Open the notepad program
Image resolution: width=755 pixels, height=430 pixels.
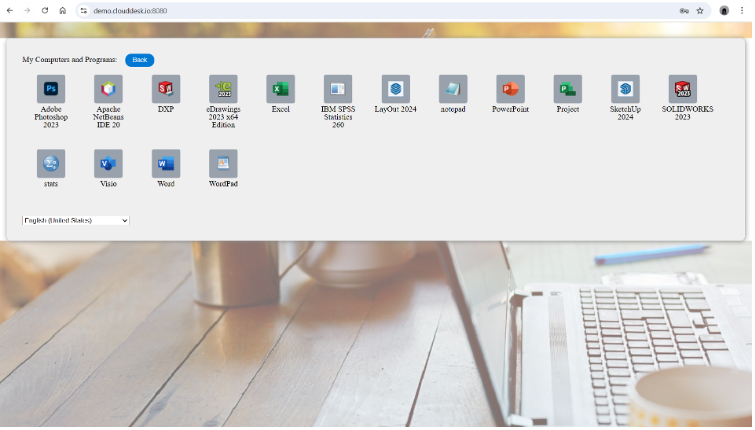point(453,89)
